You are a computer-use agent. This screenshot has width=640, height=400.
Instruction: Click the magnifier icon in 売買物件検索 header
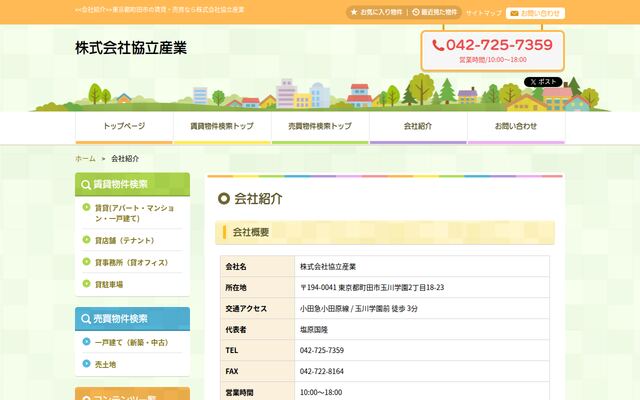pos(86,319)
